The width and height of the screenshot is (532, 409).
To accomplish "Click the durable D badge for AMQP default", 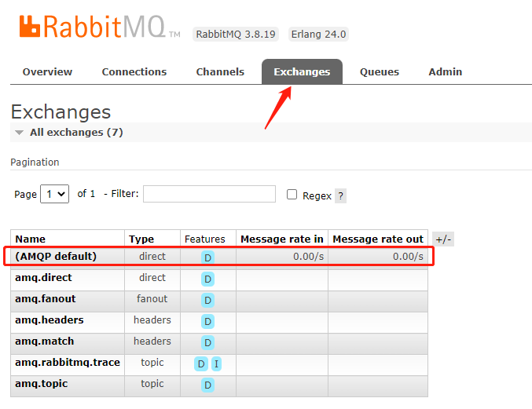I will click(207, 257).
